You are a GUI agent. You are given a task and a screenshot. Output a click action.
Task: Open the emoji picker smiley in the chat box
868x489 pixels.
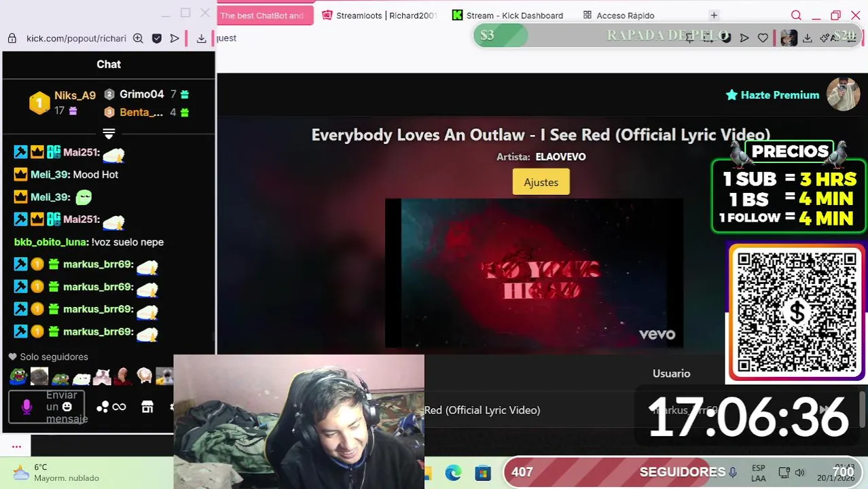pos(67,407)
